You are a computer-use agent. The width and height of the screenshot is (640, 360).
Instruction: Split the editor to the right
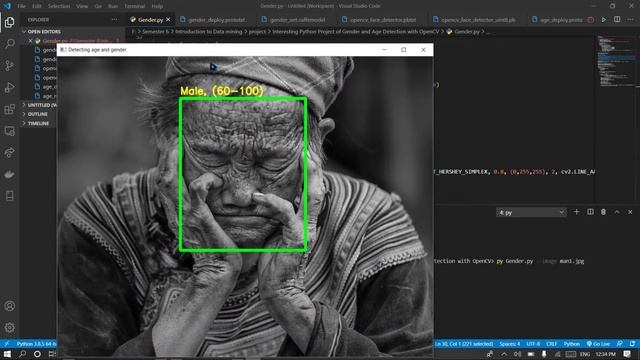617,20
